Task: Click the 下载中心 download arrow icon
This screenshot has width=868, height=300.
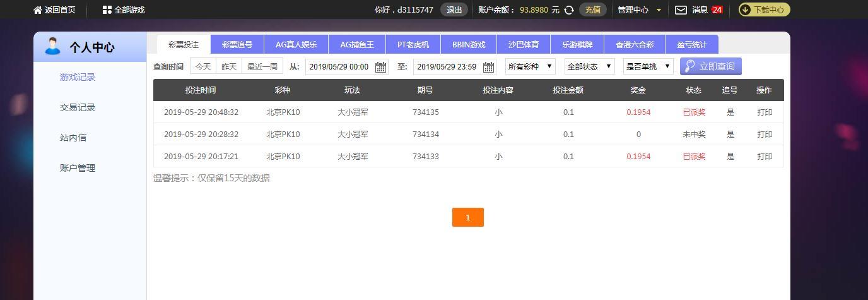Action: 745,9
